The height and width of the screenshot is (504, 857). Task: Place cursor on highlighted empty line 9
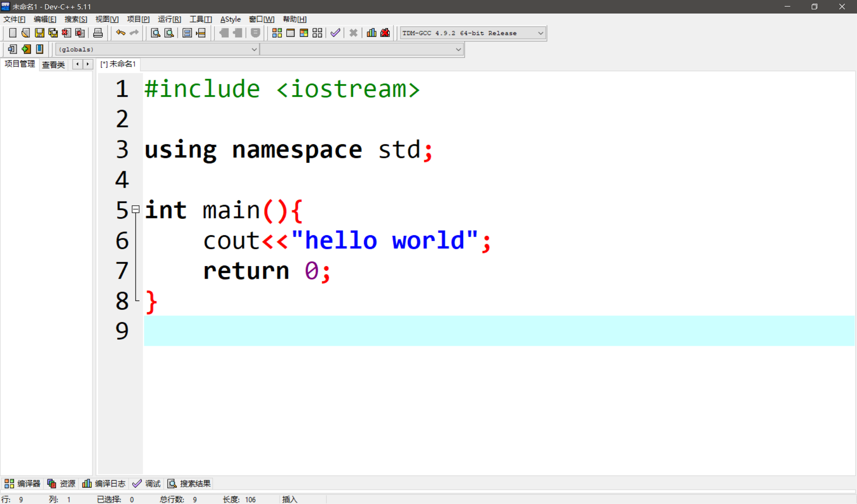[499, 331]
